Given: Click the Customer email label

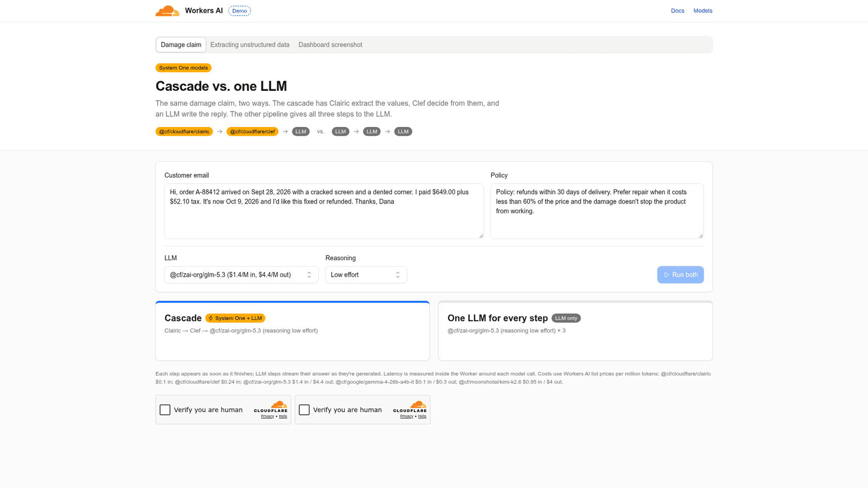Looking at the screenshot, I should 187,176.
